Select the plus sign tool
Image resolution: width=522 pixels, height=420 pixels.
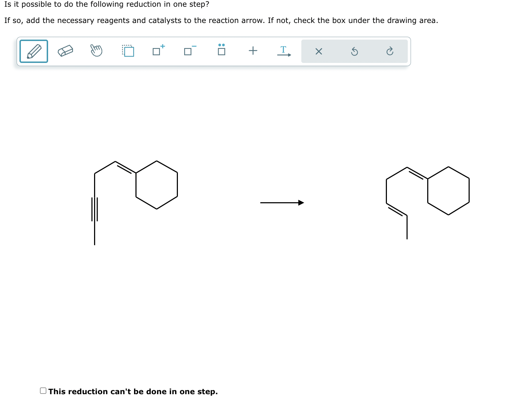[253, 51]
